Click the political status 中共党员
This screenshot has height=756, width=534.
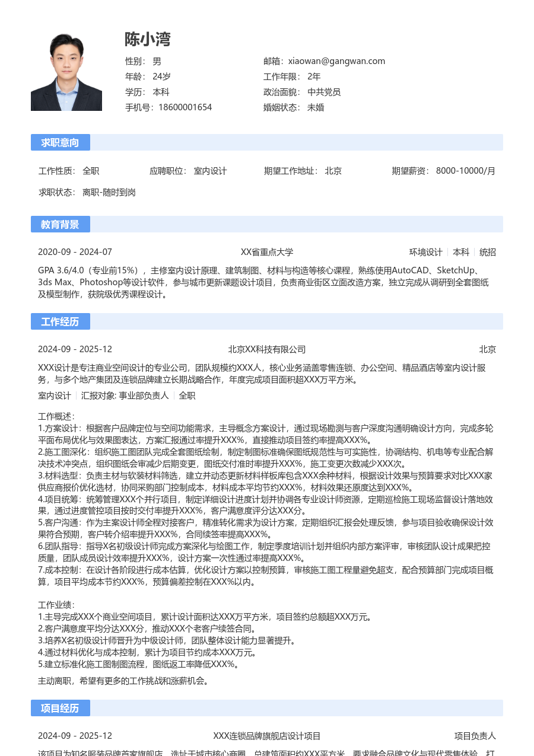click(324, 92)
